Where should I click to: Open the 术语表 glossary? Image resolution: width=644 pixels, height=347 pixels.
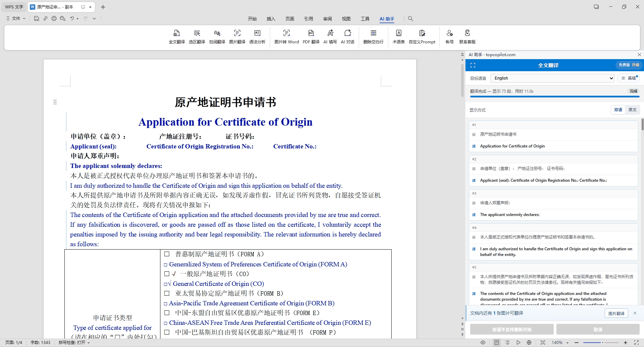click(399, 37)
